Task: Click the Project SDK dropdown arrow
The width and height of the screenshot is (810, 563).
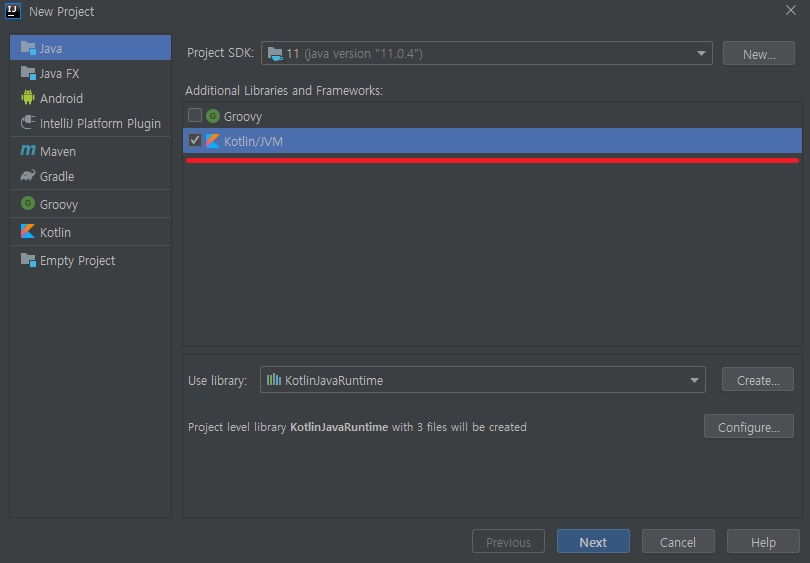Action: coord(701,53)
